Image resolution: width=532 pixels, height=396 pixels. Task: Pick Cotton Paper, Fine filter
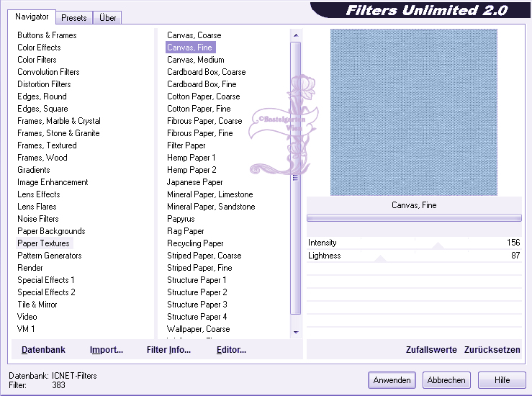pos(199,109)
